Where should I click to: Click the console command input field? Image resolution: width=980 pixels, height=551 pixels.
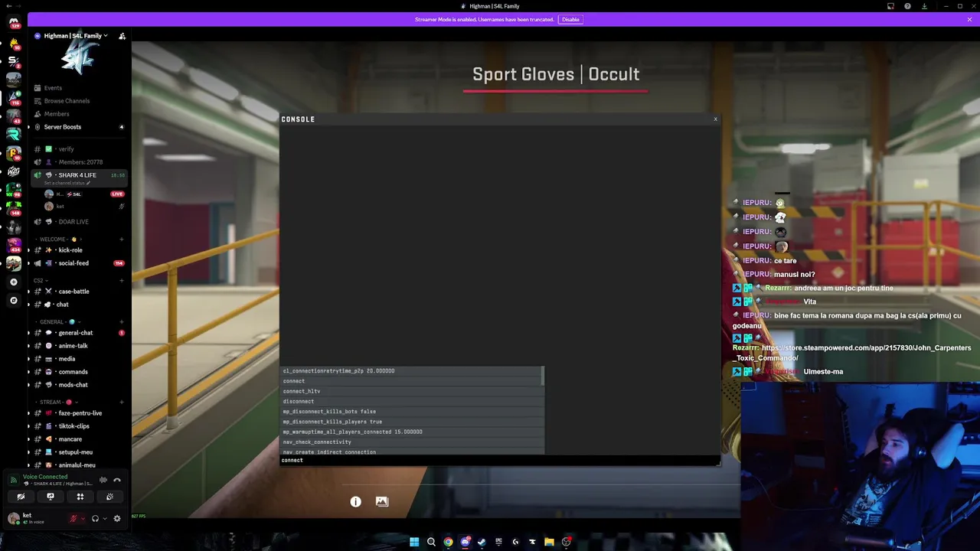499,461
